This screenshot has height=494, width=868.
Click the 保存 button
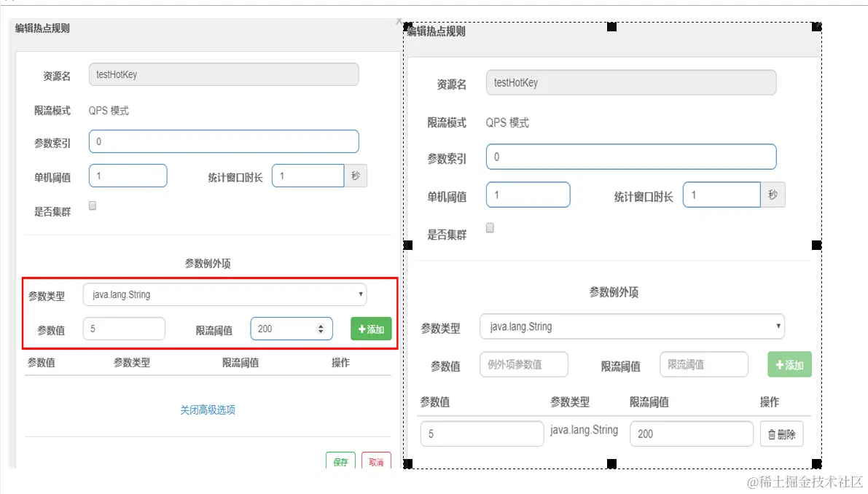[340, 461]
